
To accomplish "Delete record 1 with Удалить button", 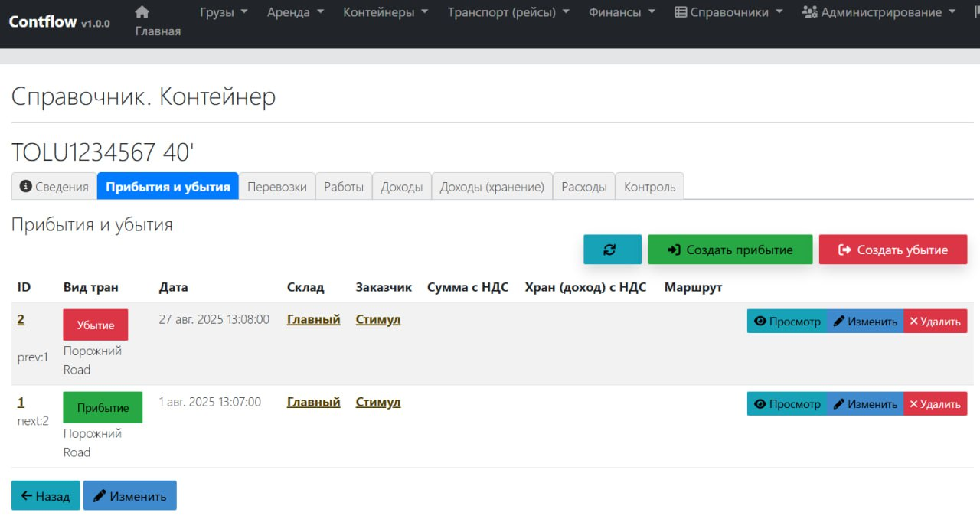I will [935, 404].
